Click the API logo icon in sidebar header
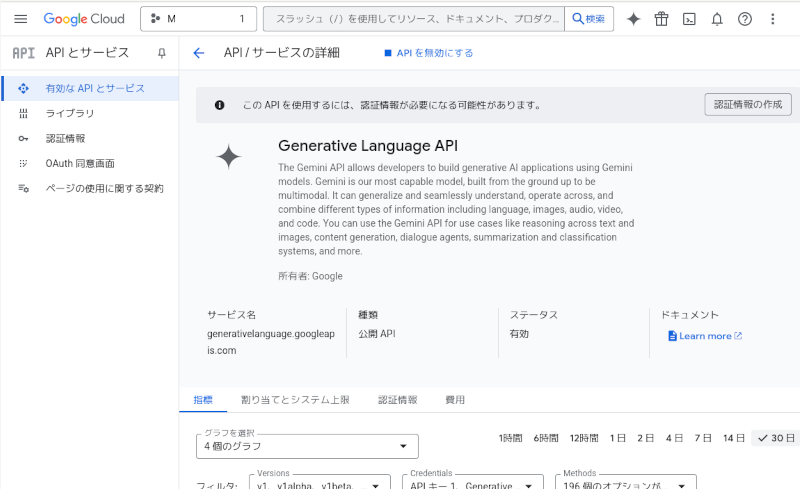The height and width of the screenshot is (489, 800). coord(23,53)
